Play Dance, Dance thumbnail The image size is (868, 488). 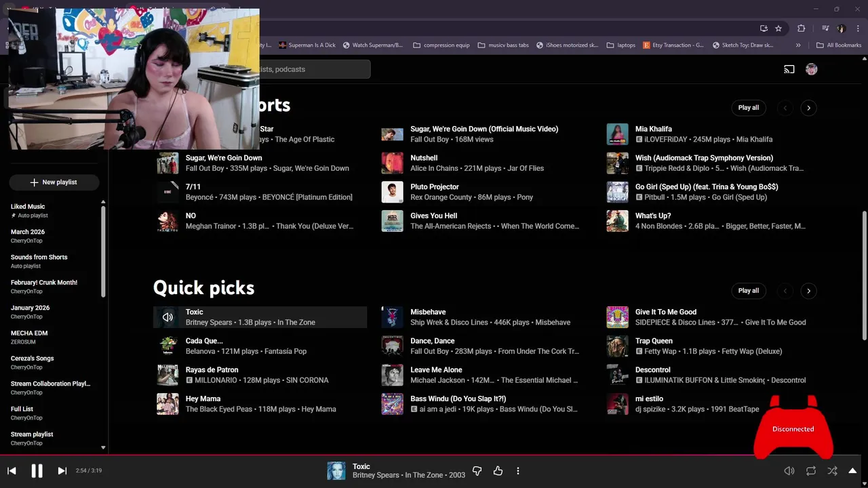[392, 346]
